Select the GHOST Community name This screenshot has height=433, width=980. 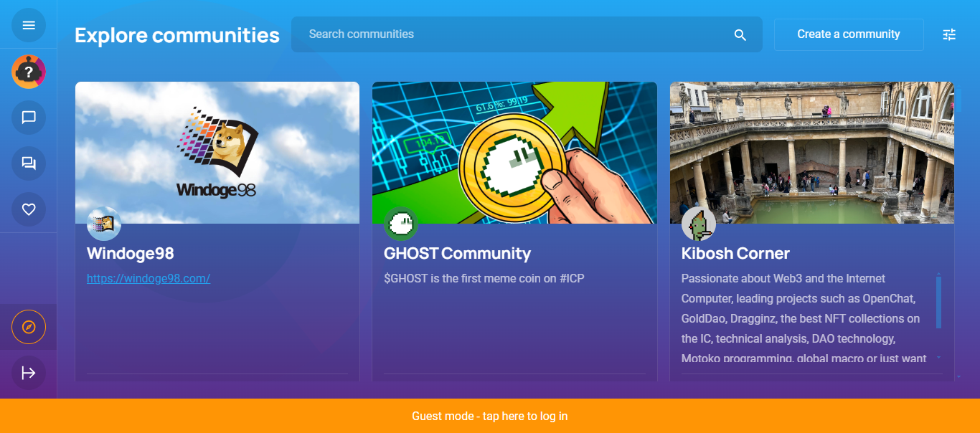pos(457,253)
